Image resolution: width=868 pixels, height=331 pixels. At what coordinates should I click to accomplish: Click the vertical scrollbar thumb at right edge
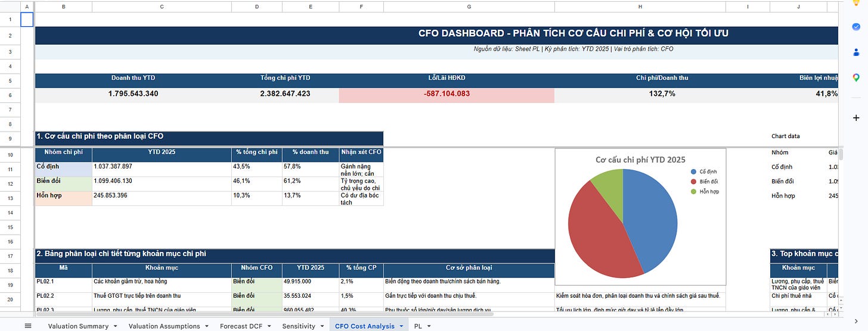point(841,155)
